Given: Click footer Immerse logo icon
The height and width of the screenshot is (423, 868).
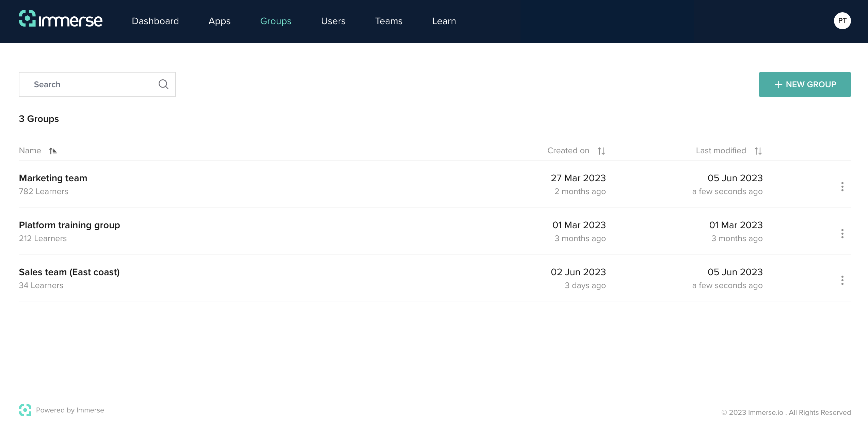Looking at the screenshot, I should [25, 410].
